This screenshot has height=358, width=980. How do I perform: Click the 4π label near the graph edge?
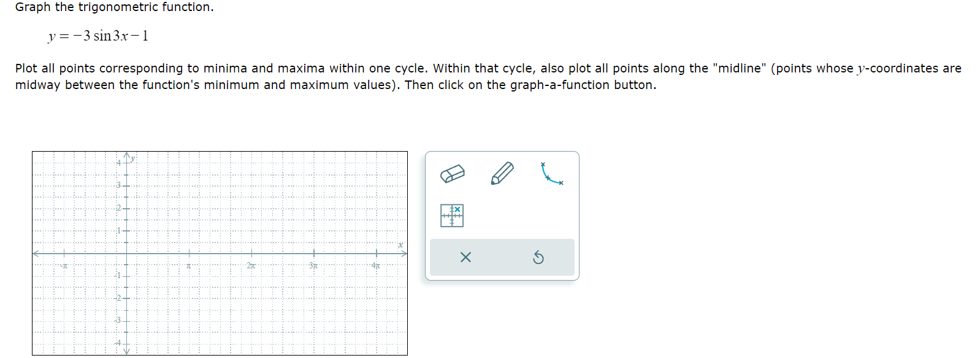click(376, 265)
